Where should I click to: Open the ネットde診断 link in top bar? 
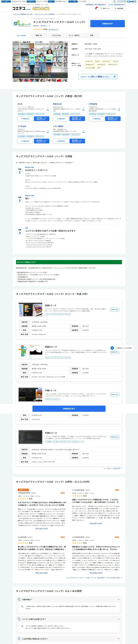[82, 2]
